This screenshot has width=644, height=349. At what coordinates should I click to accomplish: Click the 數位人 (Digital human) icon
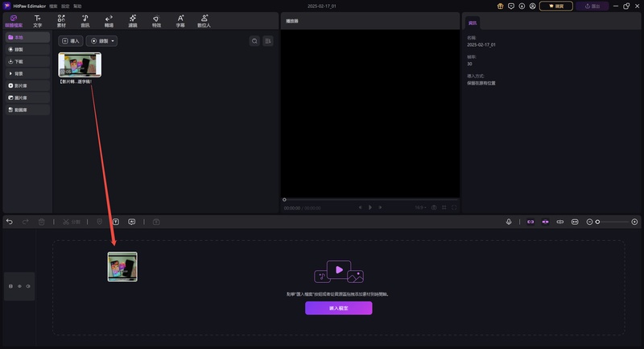click(204, 20)
